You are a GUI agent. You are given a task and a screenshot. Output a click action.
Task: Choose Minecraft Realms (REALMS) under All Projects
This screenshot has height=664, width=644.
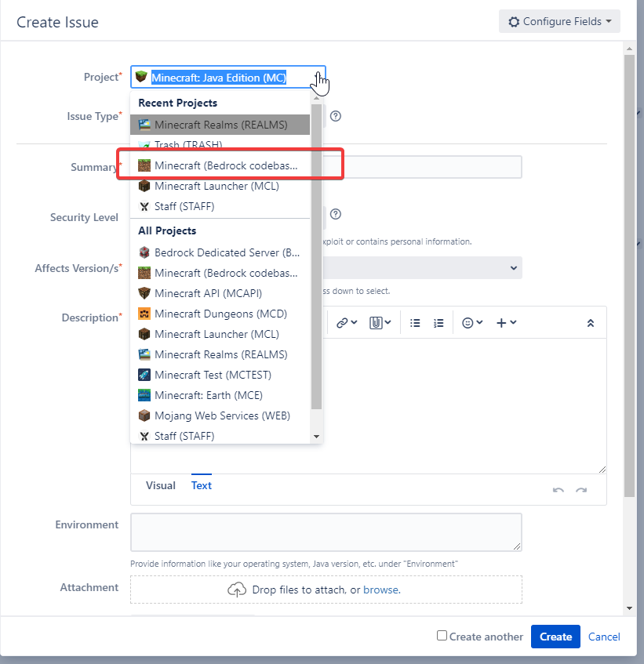[x=220, y=354]
